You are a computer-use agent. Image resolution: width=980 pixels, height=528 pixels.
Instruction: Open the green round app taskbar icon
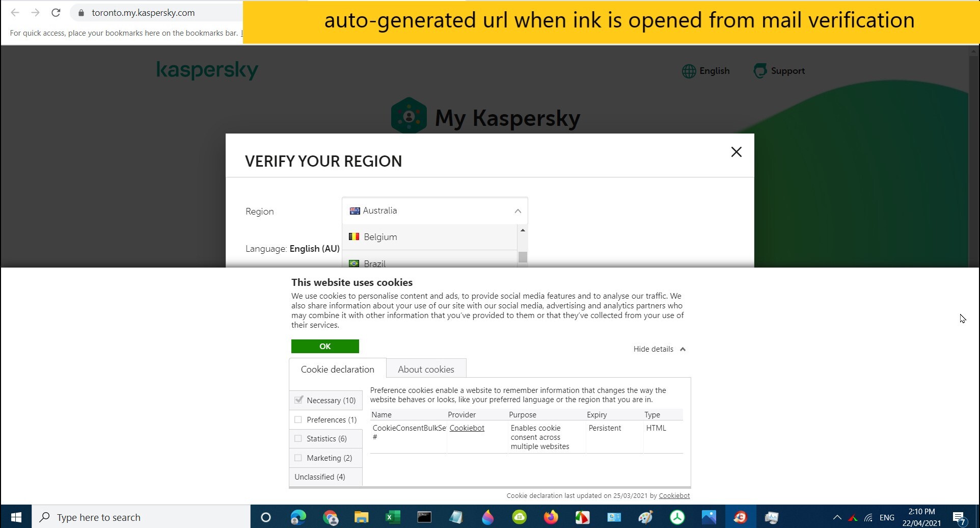pos(519,518)
